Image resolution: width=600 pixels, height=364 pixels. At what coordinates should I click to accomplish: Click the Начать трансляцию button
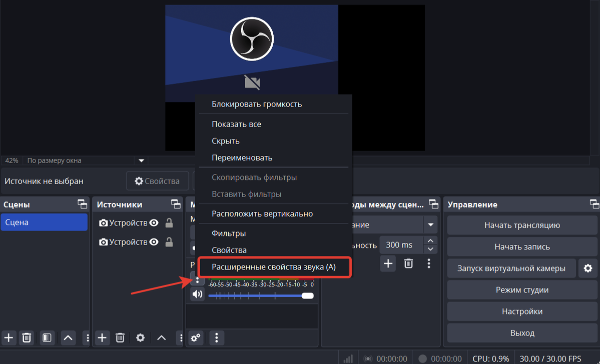click(x=521, y=225)
